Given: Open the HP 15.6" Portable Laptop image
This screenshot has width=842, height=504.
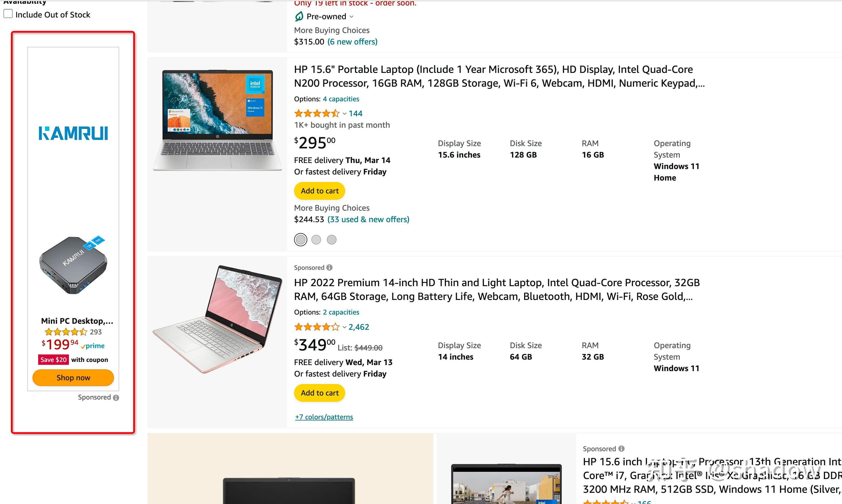Looking at the screenshot, I should pyautogui.click(x=217, y=120).
